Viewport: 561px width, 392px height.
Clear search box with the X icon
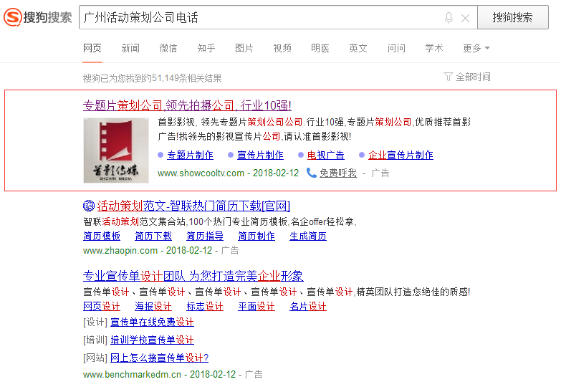coord(465,18)
